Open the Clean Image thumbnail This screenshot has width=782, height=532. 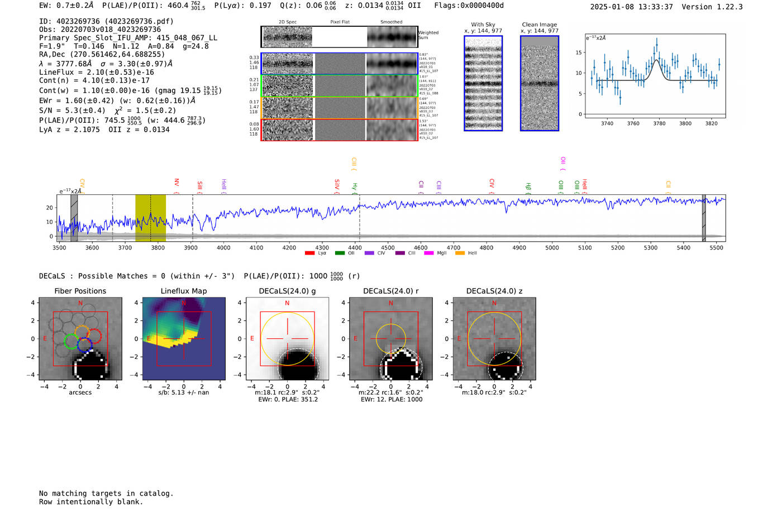point(539,83)
